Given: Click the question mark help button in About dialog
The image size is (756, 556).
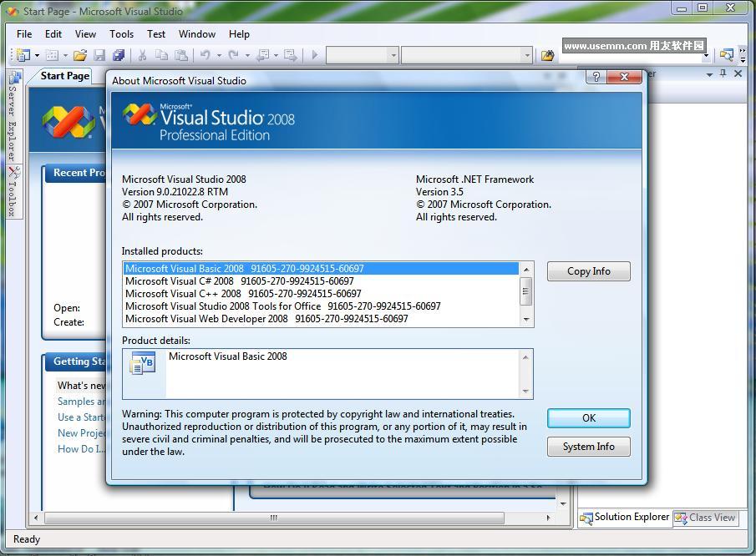Looking at the screenshot, I should point(596,77).
